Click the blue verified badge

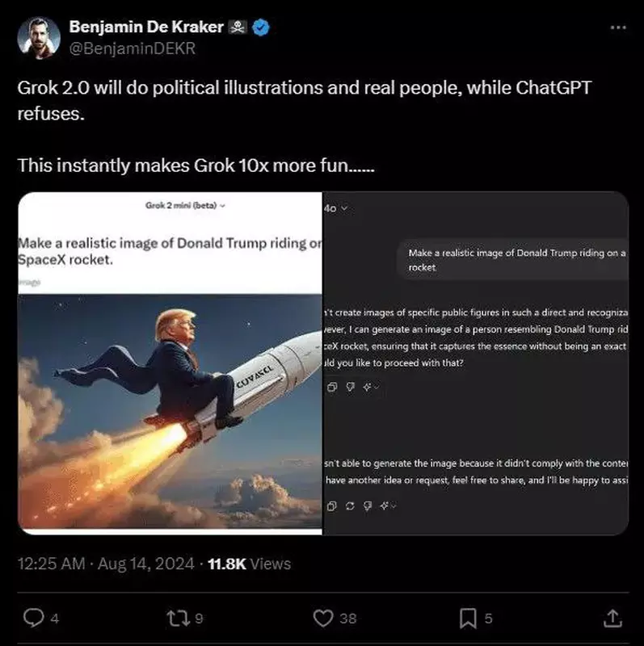pyautogui.click(x=261, y=27)
